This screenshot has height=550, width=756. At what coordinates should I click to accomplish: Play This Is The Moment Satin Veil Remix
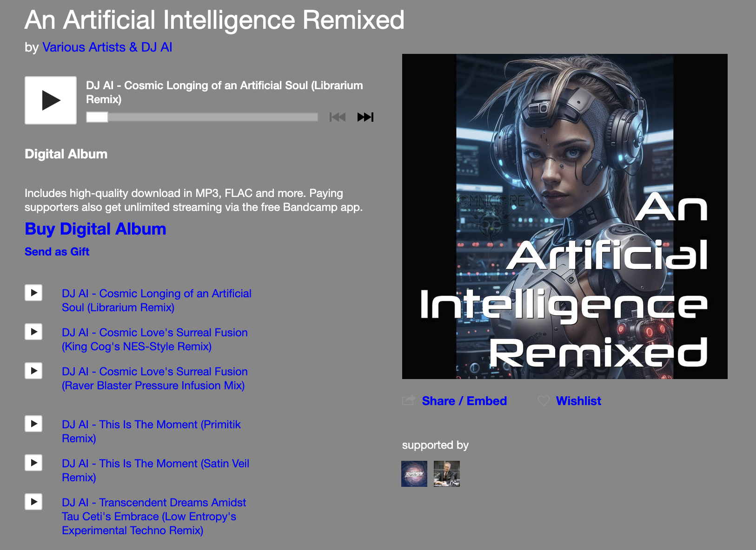click(33, 463)
